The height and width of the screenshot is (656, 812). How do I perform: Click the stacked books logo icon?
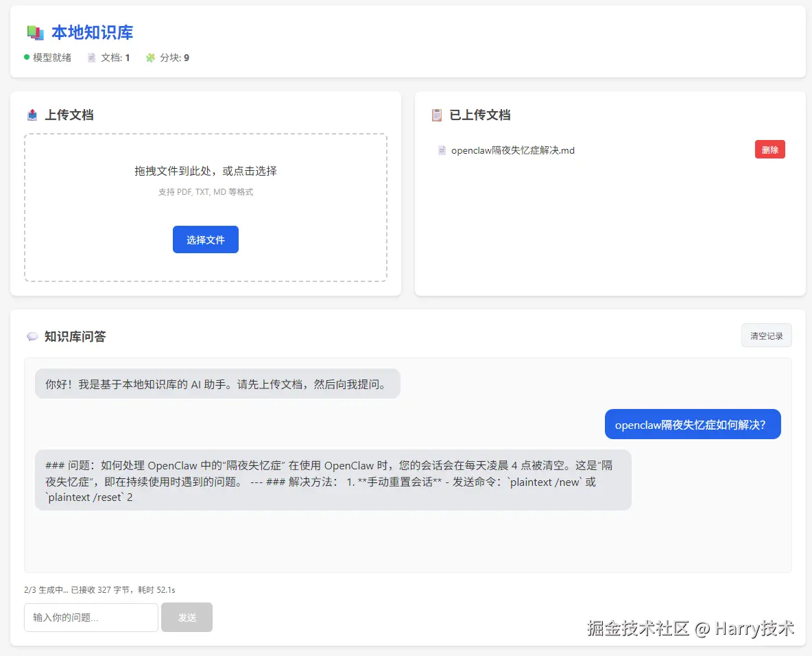pos(35,33)
